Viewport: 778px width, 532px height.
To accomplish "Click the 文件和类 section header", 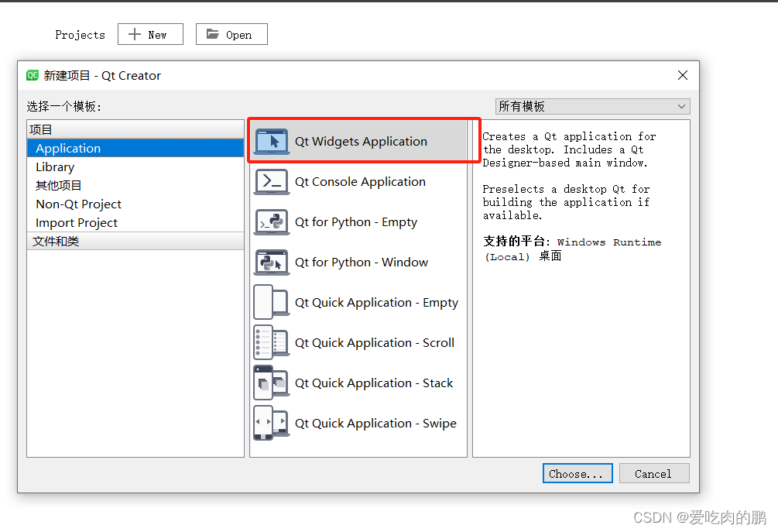I will (x=135, y=241).
